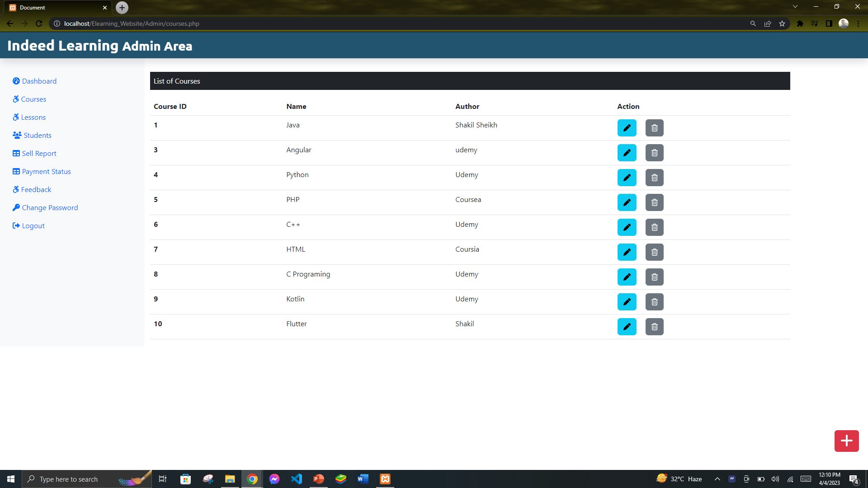Delete the Kotlin course entry
868x488 pixels.
(x=654, y=302)
